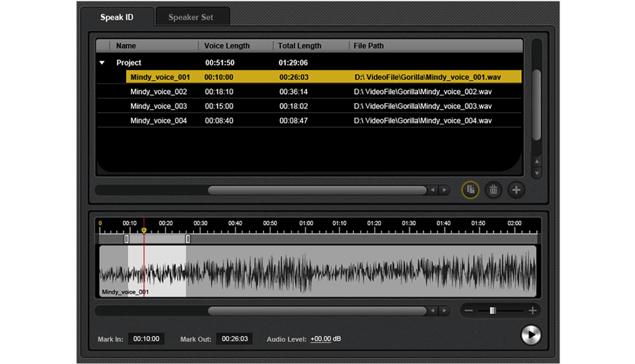The width and height of the screenshot is (635, 364).
Task: Click the Project 01:29:06 total length
Action: tap(293, 63)
